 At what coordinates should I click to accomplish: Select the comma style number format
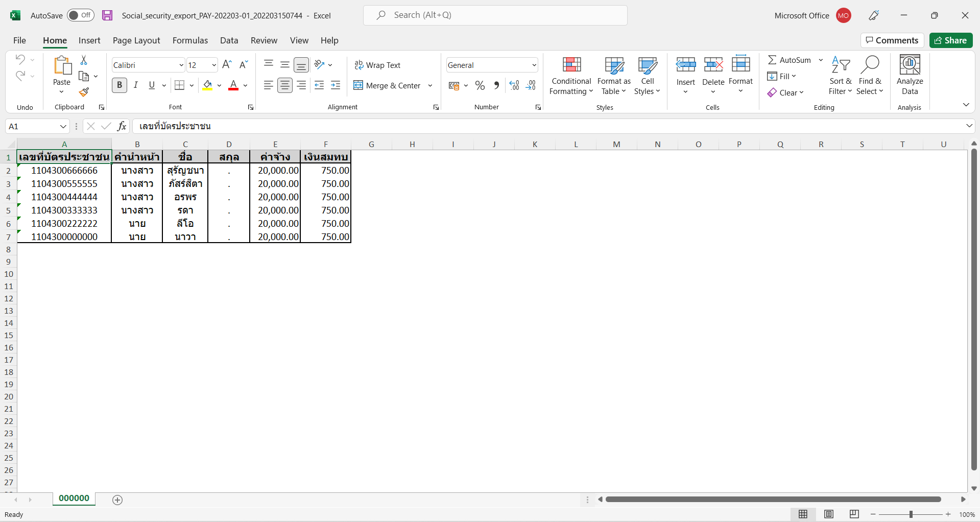tap(496, 85)
